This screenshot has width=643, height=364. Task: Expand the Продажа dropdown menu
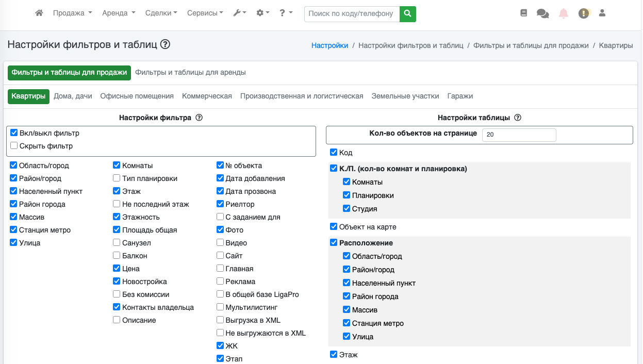[x=72, y=13]
